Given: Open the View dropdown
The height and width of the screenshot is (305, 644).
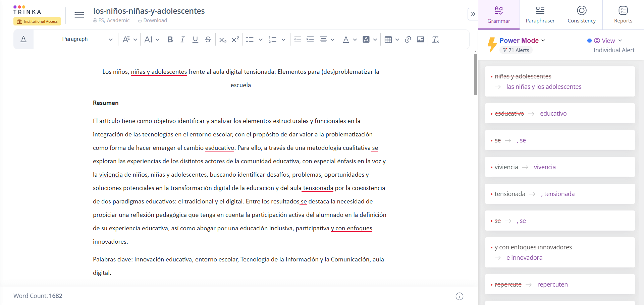Looking at the screenshot, I should click(608, 41).
